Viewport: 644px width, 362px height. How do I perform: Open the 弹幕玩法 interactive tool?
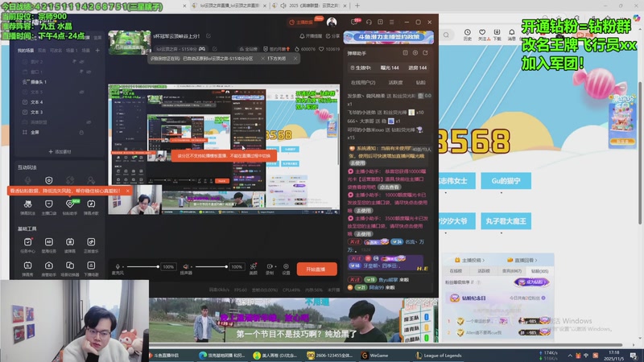[x=27, y=208]
